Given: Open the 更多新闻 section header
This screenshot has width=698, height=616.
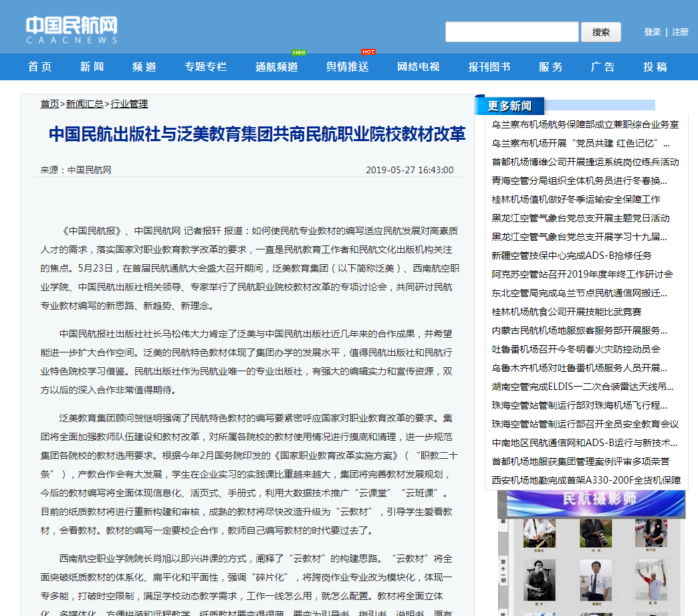Looking at the screenshot, I should [x=509, y=106].
